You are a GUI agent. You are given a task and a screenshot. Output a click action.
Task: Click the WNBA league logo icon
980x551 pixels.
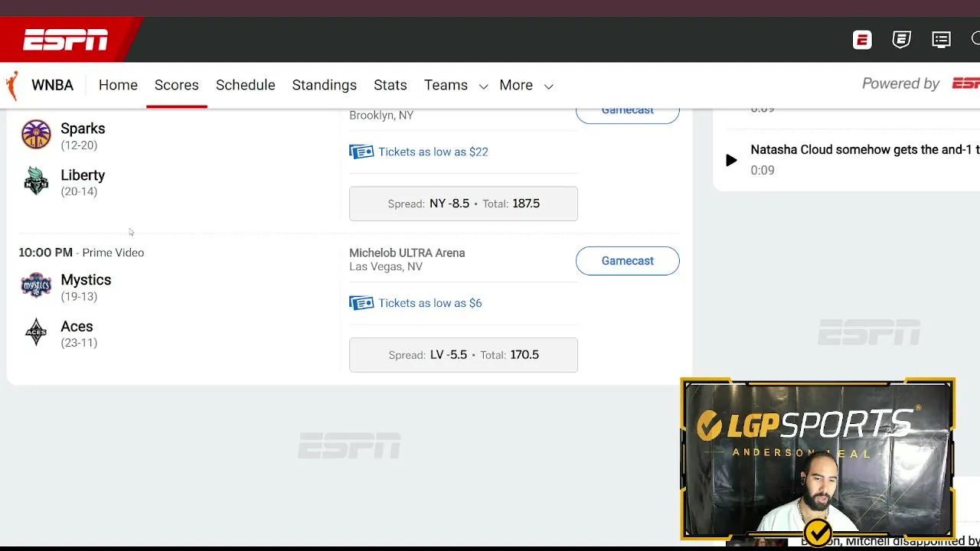[11, 85]
